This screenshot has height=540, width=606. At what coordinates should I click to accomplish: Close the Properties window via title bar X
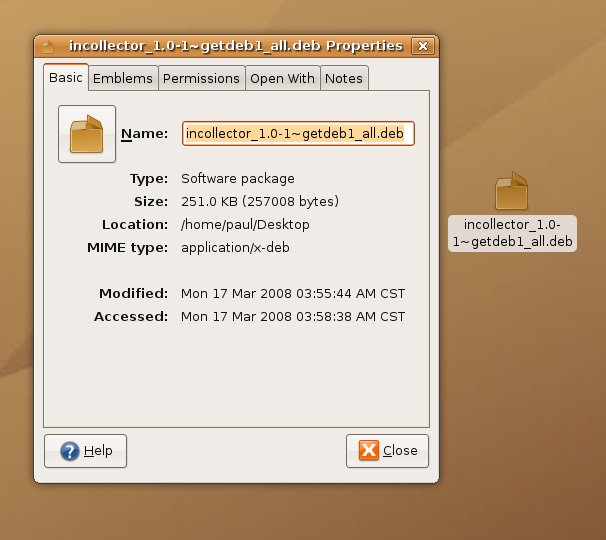point(423,46)
